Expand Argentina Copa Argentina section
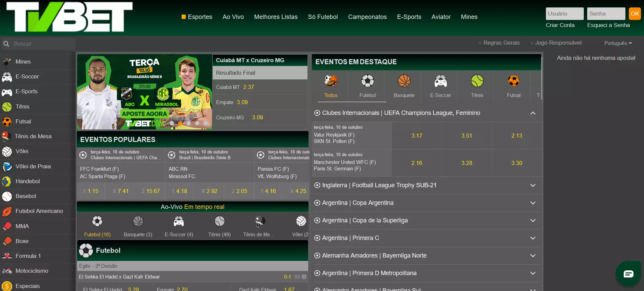Screen dimensions: 644x291 (533, 203)
